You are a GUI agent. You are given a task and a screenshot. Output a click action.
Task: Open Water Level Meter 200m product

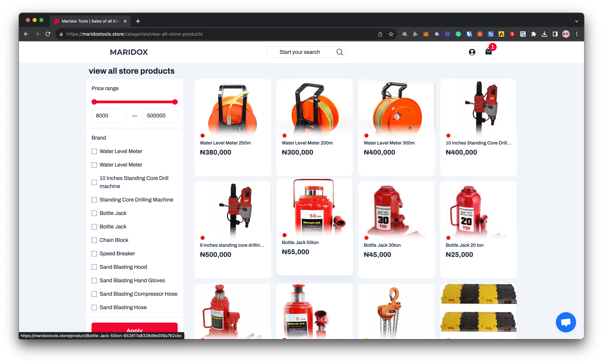pos(314,127)
